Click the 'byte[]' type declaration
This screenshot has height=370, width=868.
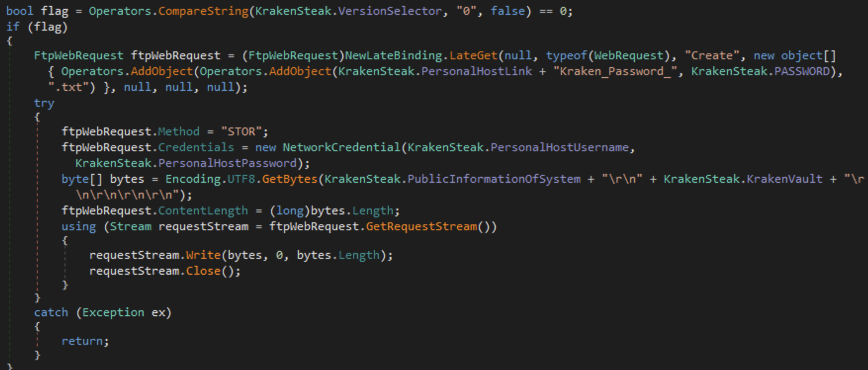tap(82, 179)
